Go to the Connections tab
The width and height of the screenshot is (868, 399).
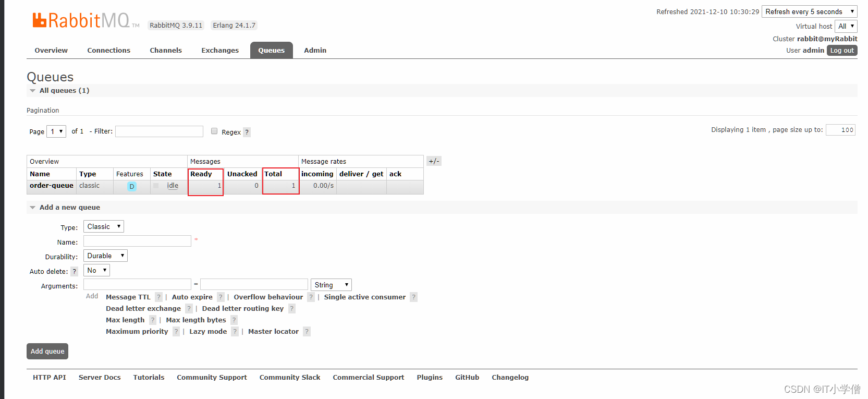pos(109,51)
